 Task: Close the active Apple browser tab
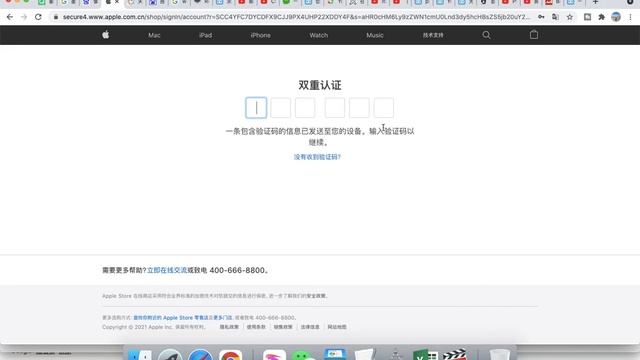point(117,2)
